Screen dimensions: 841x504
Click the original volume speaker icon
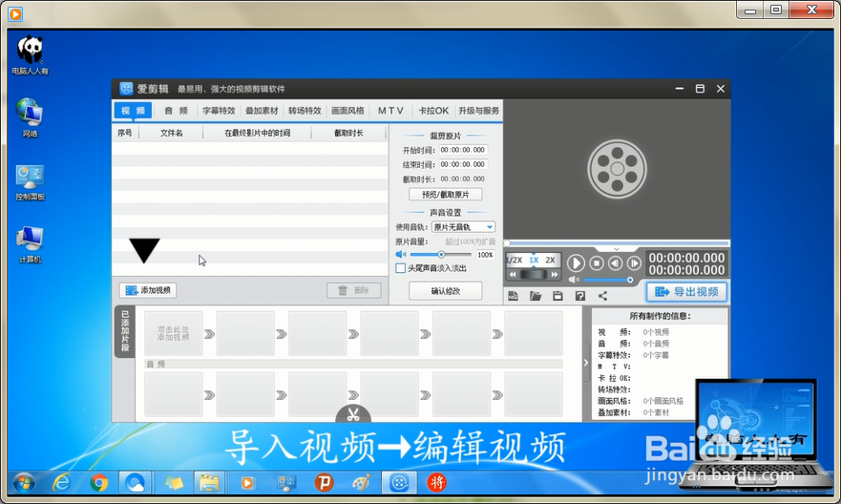point(401,255)
